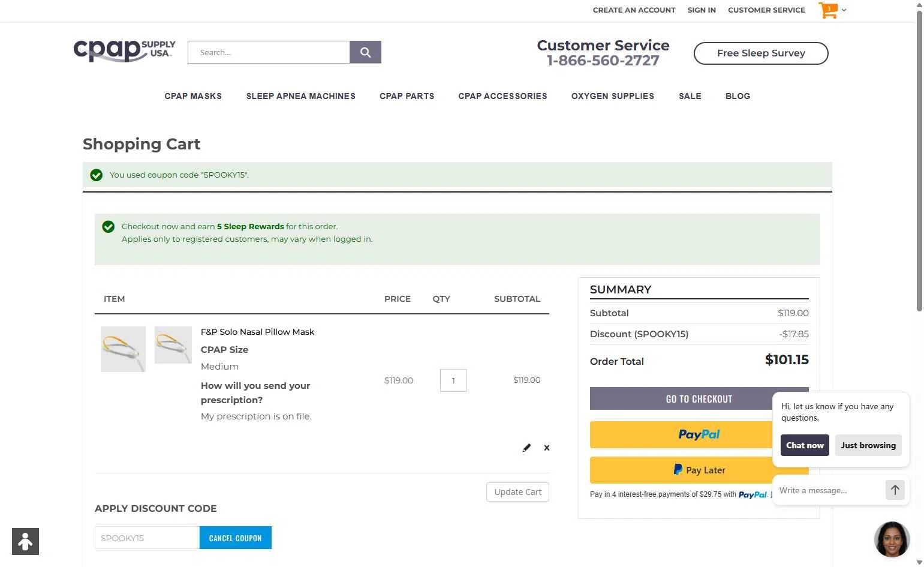Click the 5 Sleep Rewards text
This screenshot has width=924, height=567.
click(x=250, y=226)
